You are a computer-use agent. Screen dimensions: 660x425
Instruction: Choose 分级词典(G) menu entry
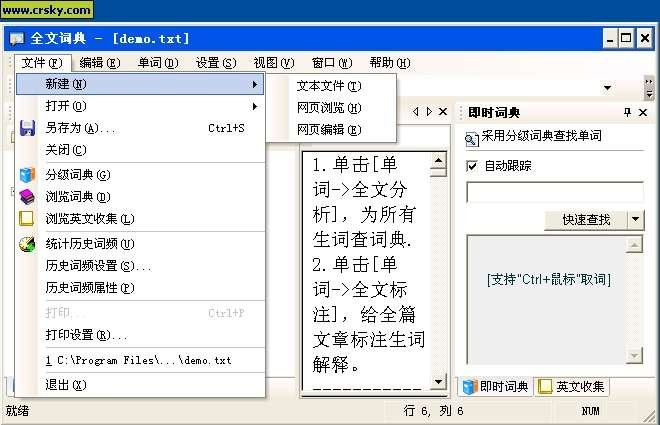click(x=140, y=175)
